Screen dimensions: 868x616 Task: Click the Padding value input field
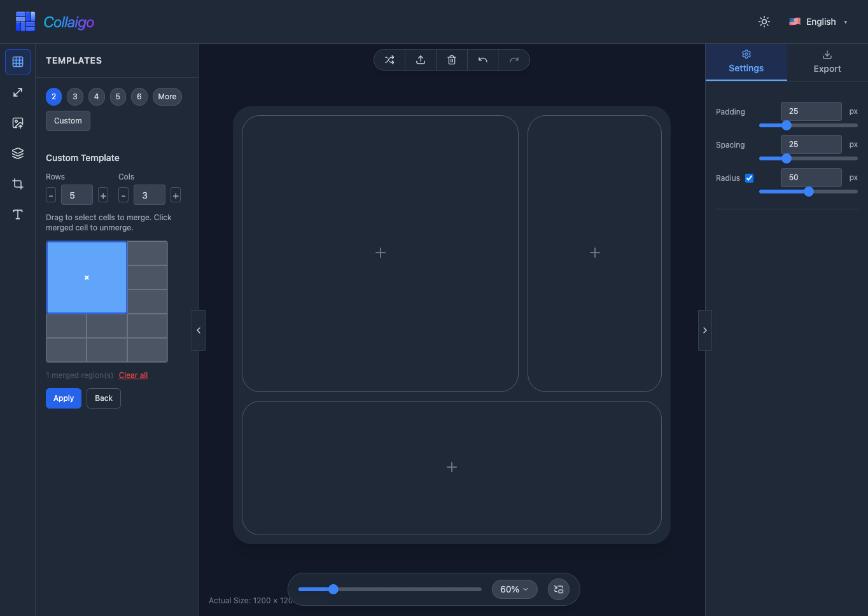811,111
